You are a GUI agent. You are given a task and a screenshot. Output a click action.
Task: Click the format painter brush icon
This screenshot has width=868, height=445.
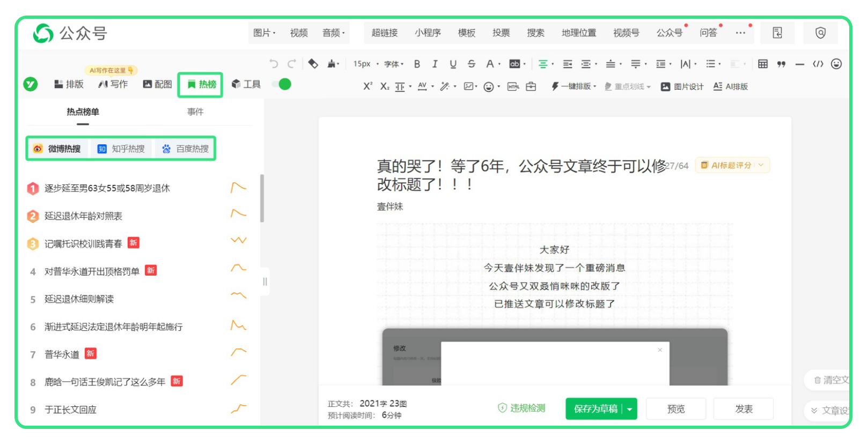click(x=332, y=64)
